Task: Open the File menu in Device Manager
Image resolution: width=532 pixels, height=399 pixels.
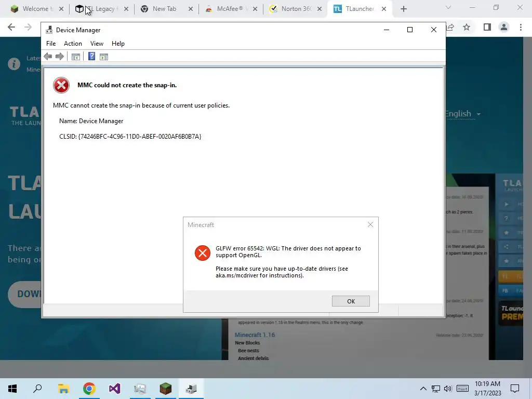Action: [x=51, y=44]
